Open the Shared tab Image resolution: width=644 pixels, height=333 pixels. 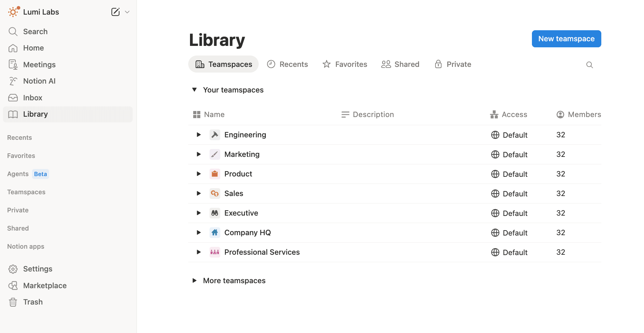[400, 64]
